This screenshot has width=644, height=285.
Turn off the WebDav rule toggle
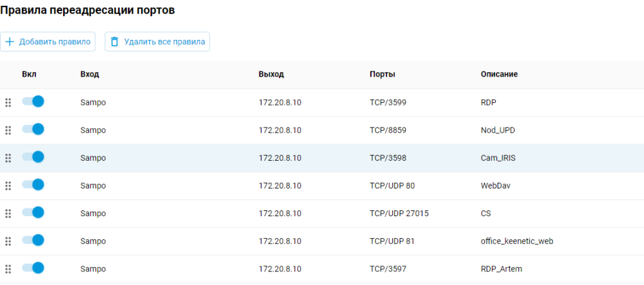click(x=33, y=185)
